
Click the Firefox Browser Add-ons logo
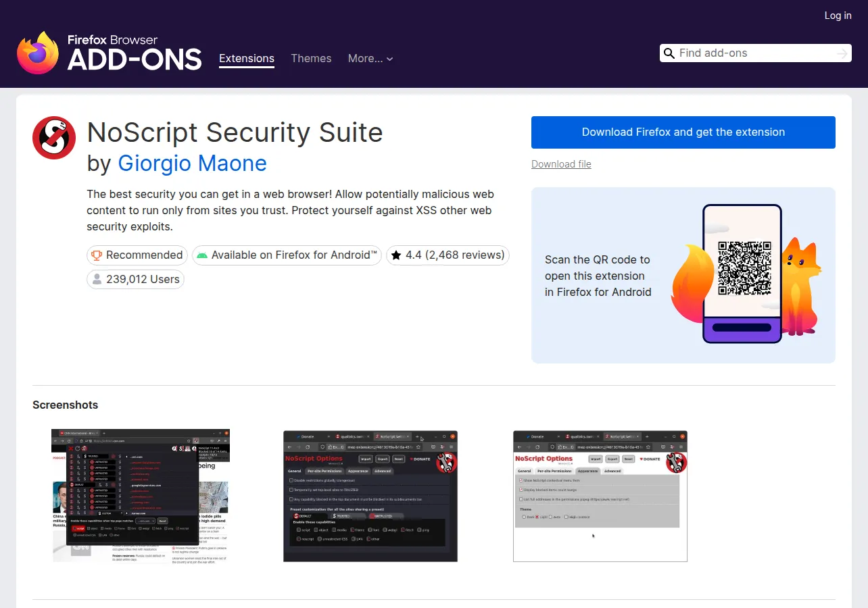(x=110, y=53)
